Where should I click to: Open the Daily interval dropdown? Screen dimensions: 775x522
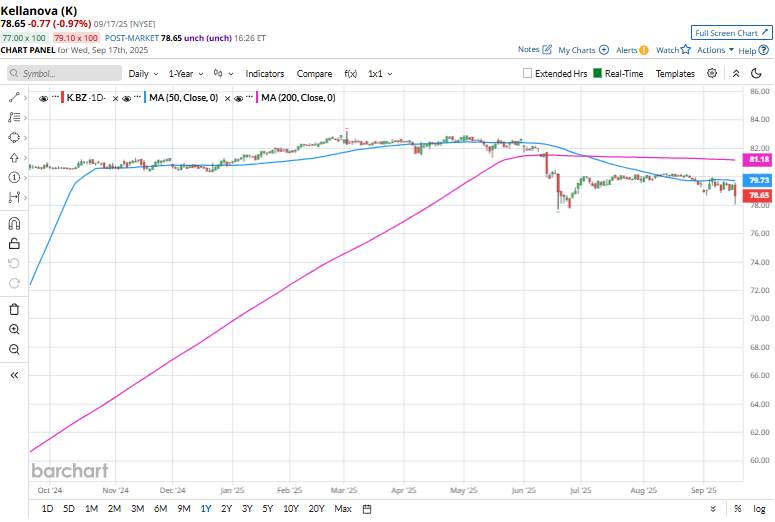143,74
